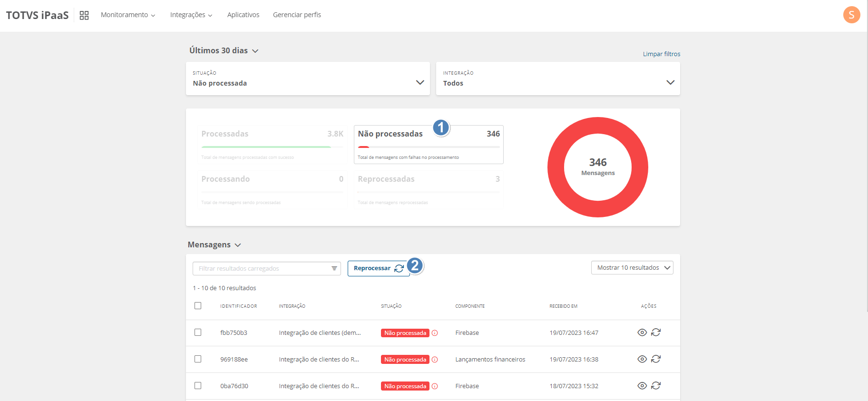Click the Não processada badge for fbb750b3
Screen dimensions: 868x401
pyautogui.click(x=405, y=333)
